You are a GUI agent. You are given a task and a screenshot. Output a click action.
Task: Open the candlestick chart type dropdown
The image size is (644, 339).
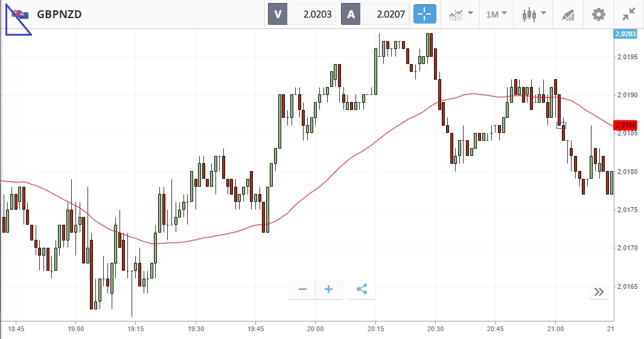pyautogui.click(x=534, y=14)
